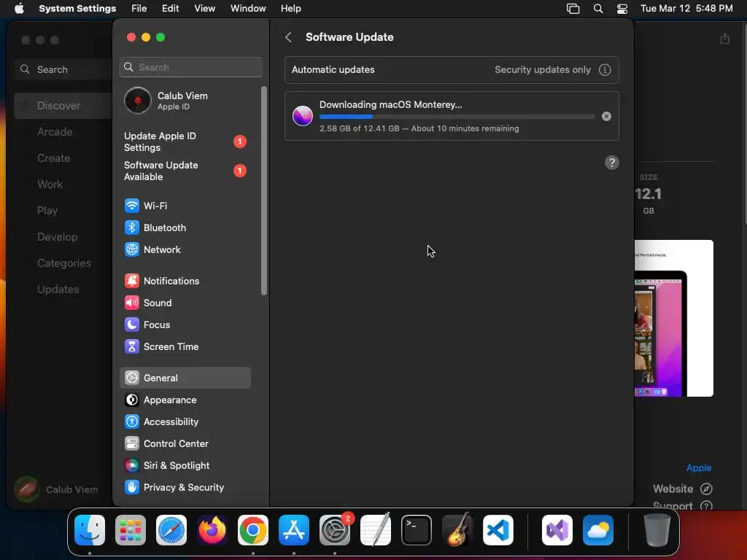This screenshot has width=747, height=560.
Task: Click the Stage Manager menu bar icon
Action: coord(573,9)
